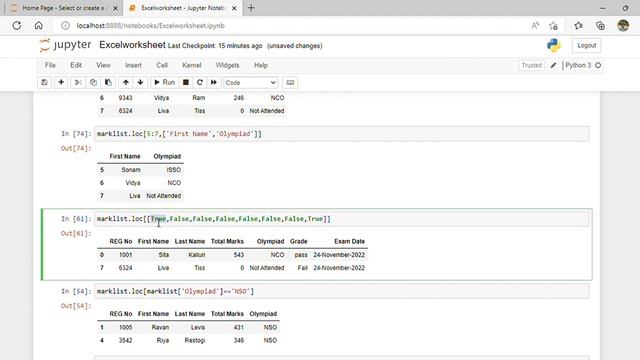Screen dimensions: 640x360
Task: Move selected cell down arrow
Action: (x=140, y=82)
